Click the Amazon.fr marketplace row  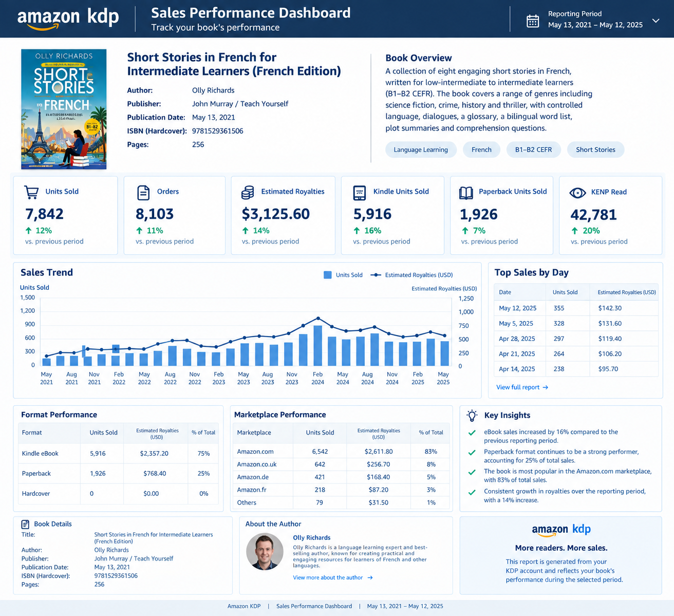[342, 490]
